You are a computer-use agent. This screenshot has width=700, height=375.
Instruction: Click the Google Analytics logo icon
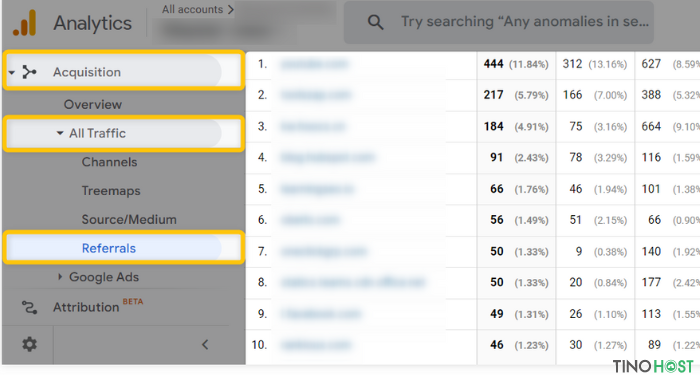25,23
